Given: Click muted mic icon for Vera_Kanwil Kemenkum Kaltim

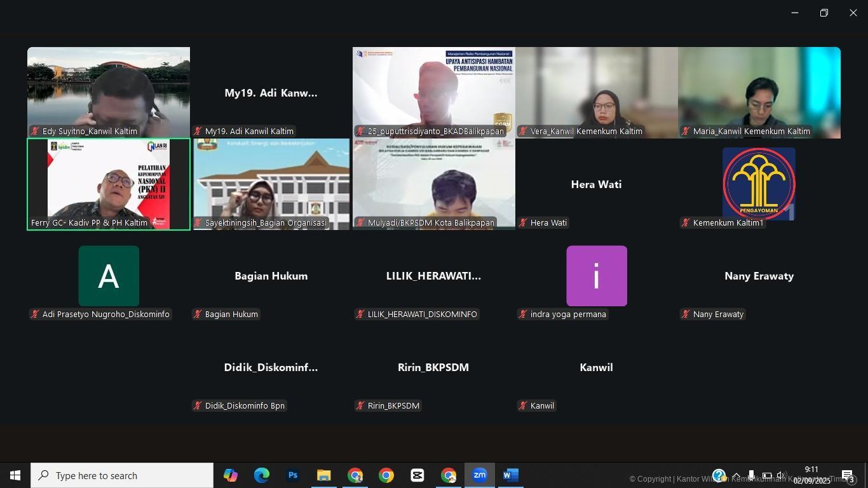Looking at the screenshot, I should click(523, 132).
